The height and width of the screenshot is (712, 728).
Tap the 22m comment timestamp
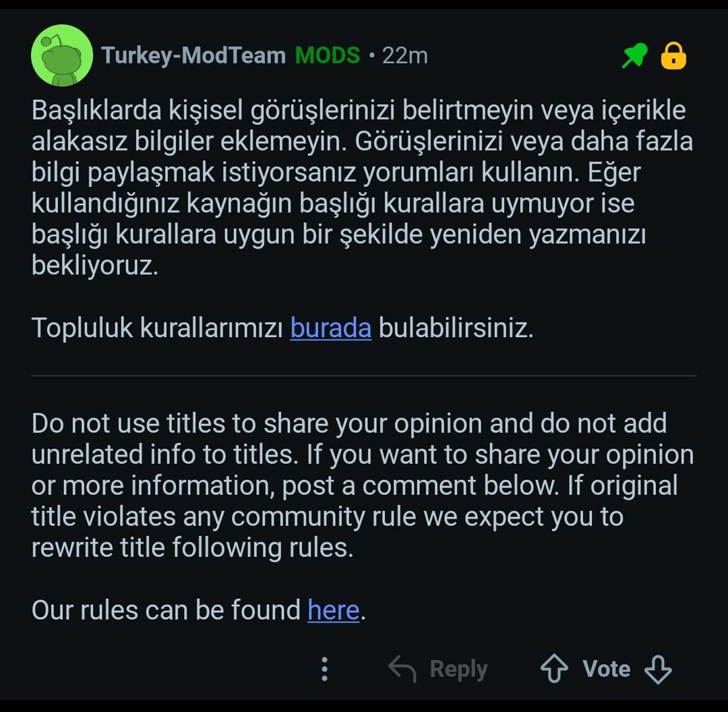coord(405,55)
